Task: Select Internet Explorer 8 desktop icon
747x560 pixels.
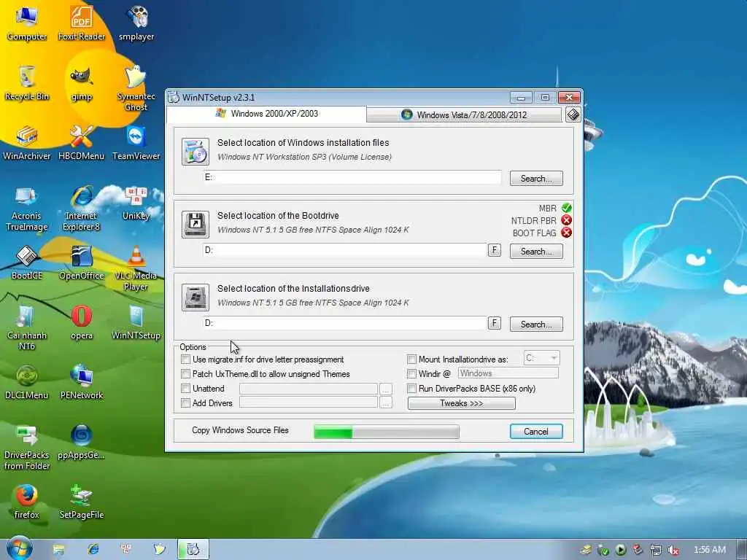Action: click(82, 208)
